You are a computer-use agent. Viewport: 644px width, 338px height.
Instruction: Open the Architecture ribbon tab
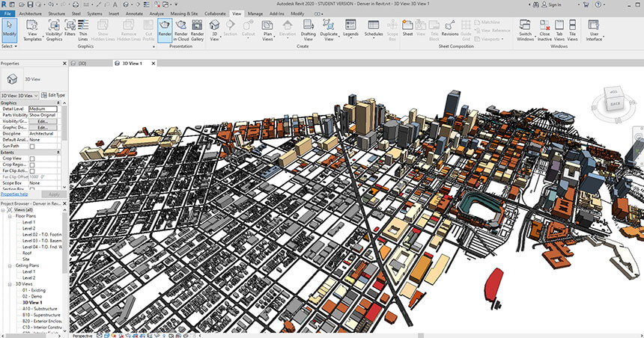tap(30, 13)
